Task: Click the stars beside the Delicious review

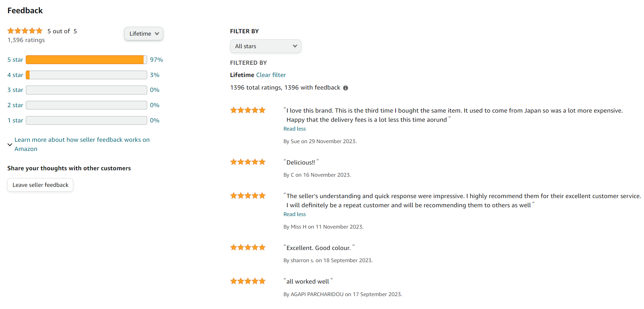Action: point(248,162)
